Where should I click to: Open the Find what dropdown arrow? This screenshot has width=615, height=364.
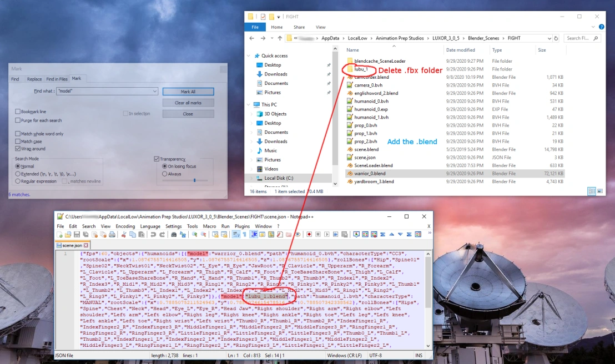click(154, 91)
